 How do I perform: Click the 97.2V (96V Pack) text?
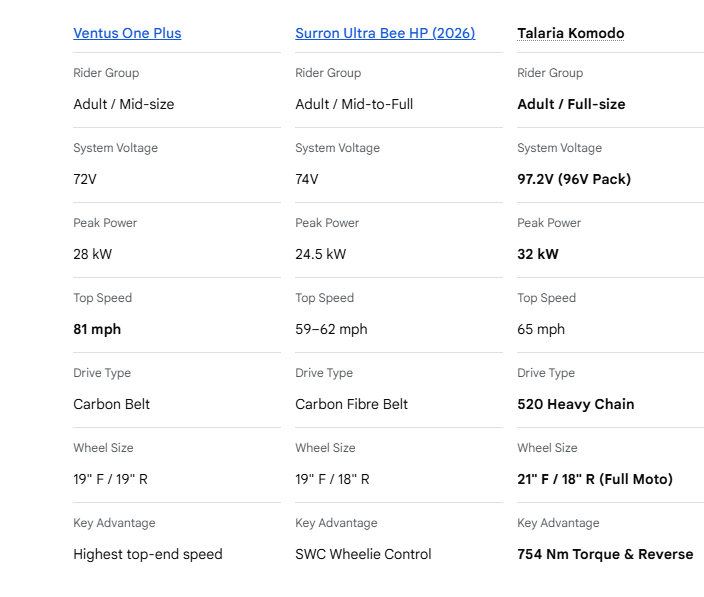click(x=574, y=179)
